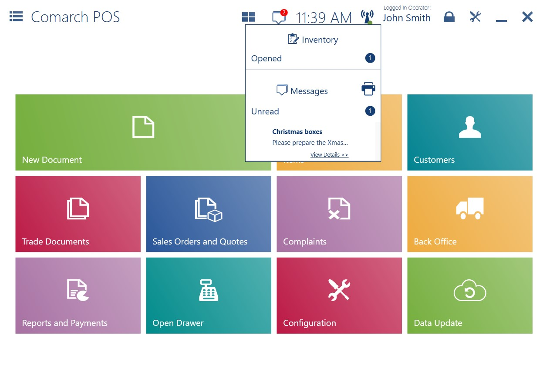Click the View Details link
The image size is (543, 392).
pos(329,154)
